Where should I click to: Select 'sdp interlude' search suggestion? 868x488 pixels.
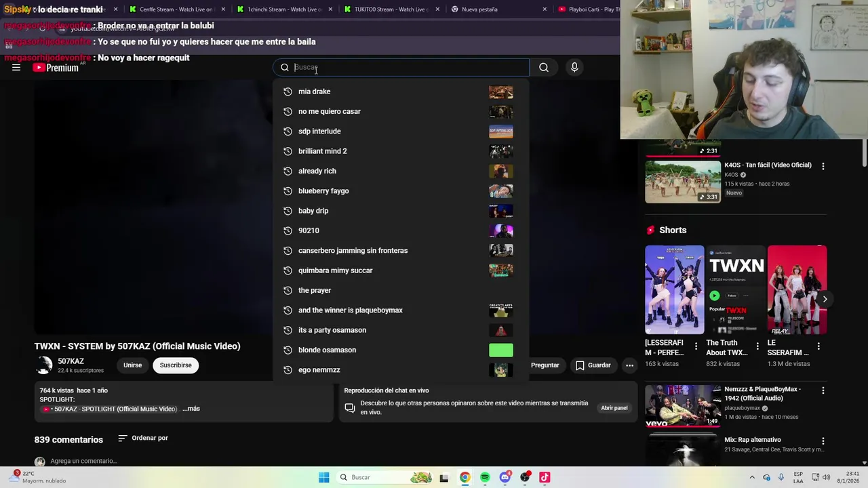coord(401,131)
